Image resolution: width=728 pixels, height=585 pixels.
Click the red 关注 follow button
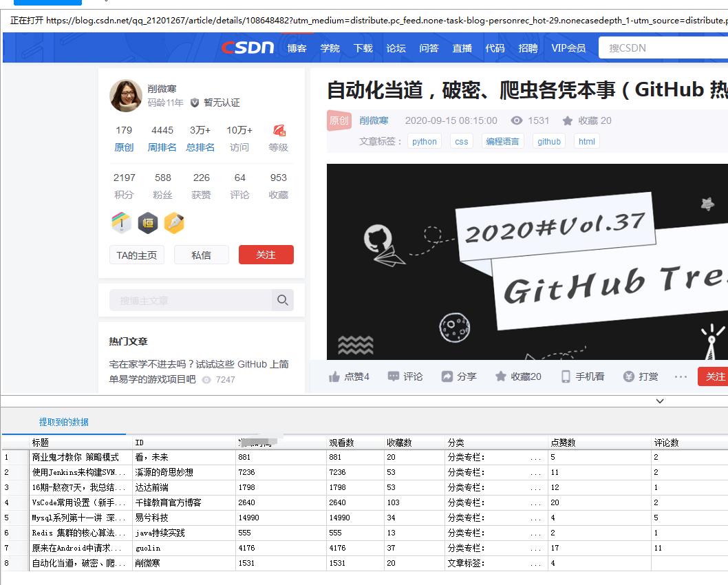(266, 254)
